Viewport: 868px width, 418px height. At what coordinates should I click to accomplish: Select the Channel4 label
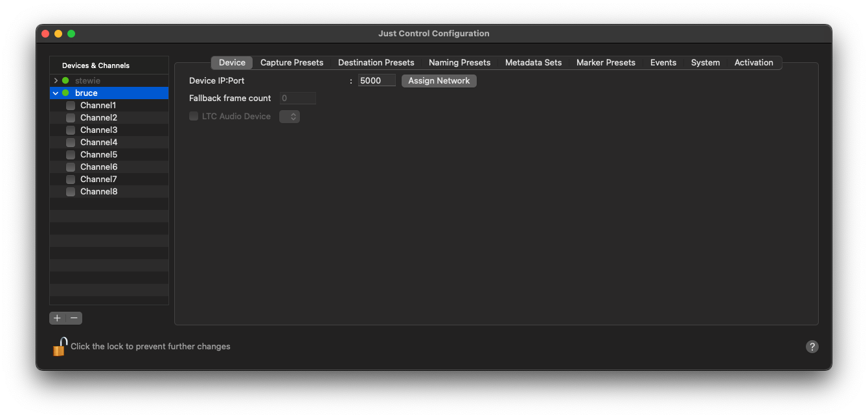tap(98, 143)
